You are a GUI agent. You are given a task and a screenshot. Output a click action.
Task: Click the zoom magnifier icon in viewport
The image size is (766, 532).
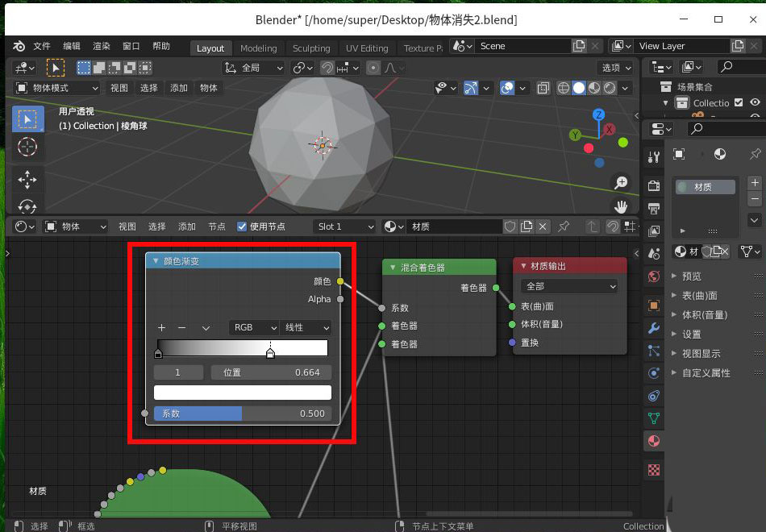(x=620, y=183)
